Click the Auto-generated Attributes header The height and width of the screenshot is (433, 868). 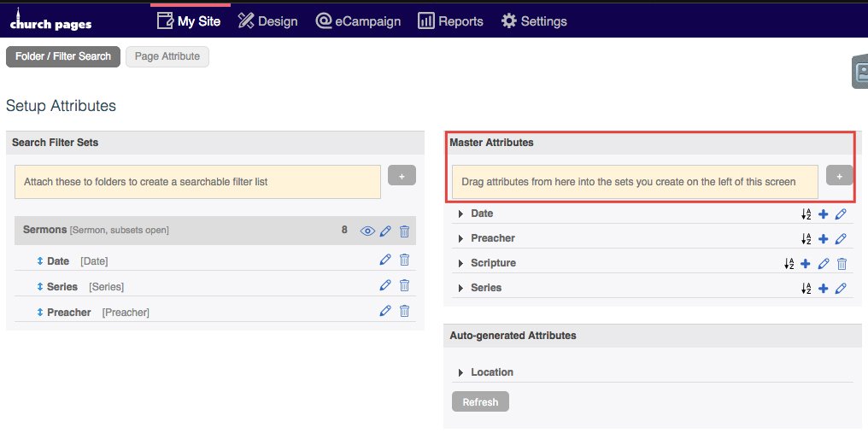pos(513,336)
